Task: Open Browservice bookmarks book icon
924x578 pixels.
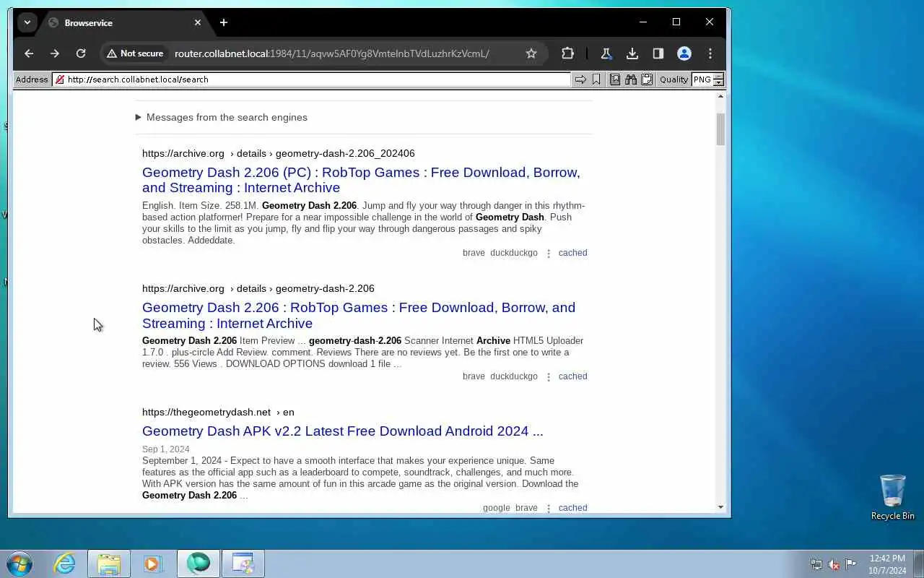Action: tap(615, 79)
